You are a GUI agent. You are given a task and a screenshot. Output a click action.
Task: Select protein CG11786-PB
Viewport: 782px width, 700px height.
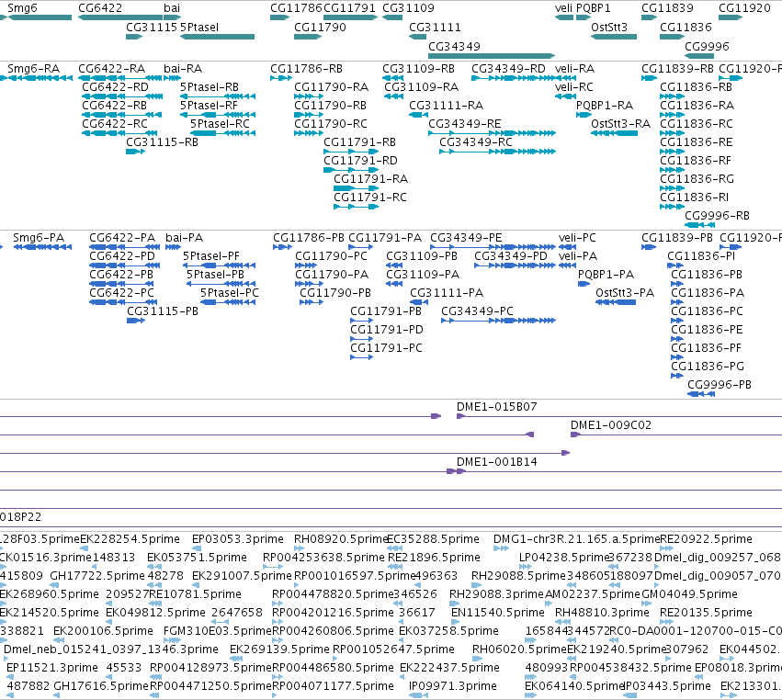[309, 237]
